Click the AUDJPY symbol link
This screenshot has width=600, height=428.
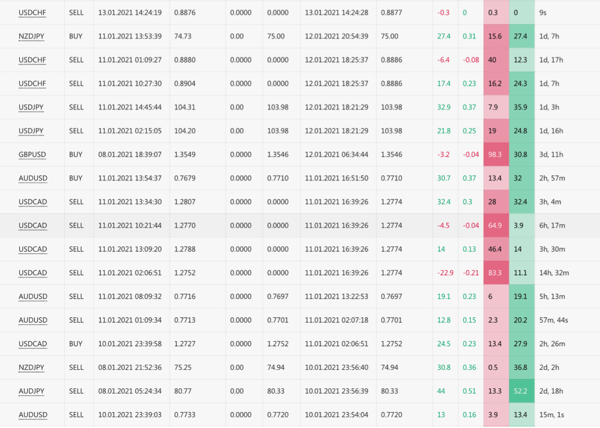(31, 390)
